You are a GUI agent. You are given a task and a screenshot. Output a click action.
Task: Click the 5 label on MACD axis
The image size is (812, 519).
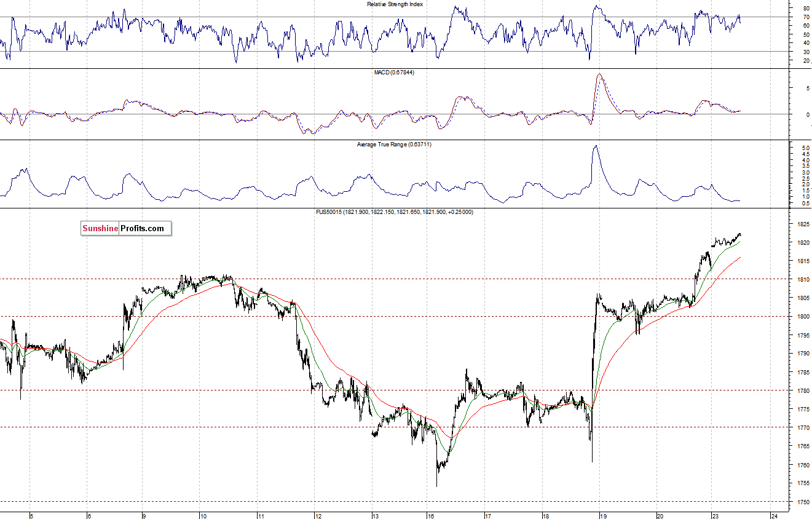pyautogui.click(x=807, y=89)
